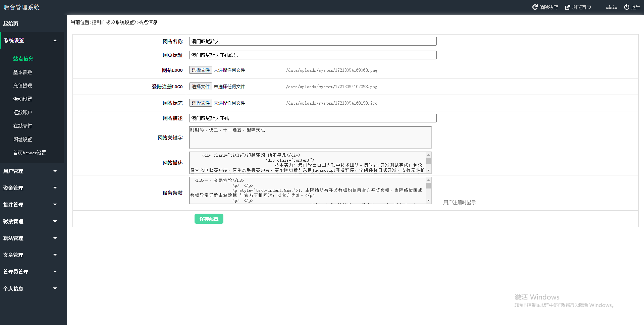Click the clear cache refresh icon
The width and height of the screenshot is (644, 325).
[535, 7]
